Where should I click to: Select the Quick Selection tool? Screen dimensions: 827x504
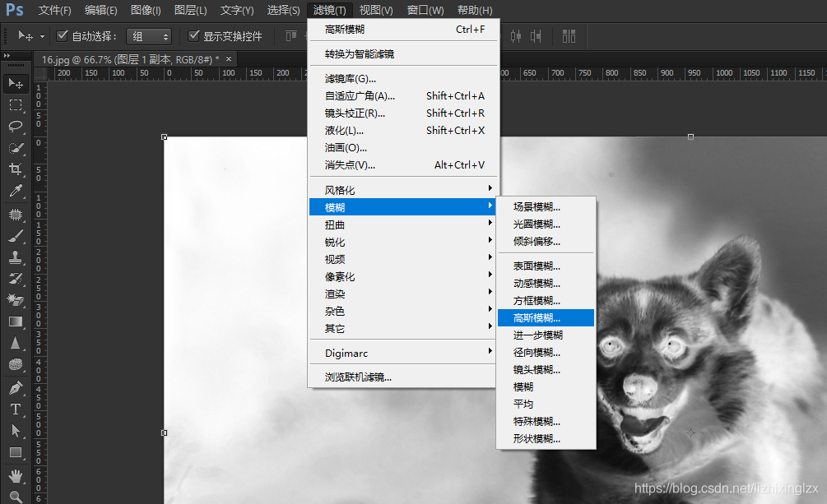pos(16,148)
